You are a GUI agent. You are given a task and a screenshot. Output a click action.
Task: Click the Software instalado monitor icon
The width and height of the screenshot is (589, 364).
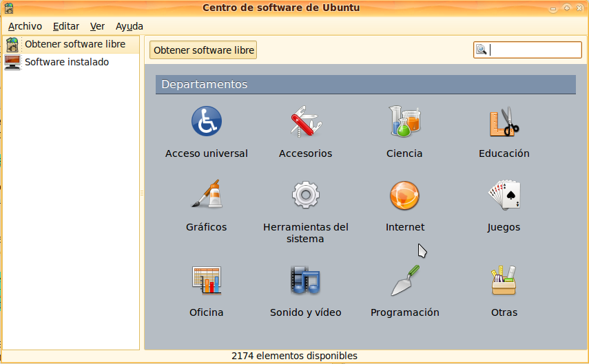point(12,62)
